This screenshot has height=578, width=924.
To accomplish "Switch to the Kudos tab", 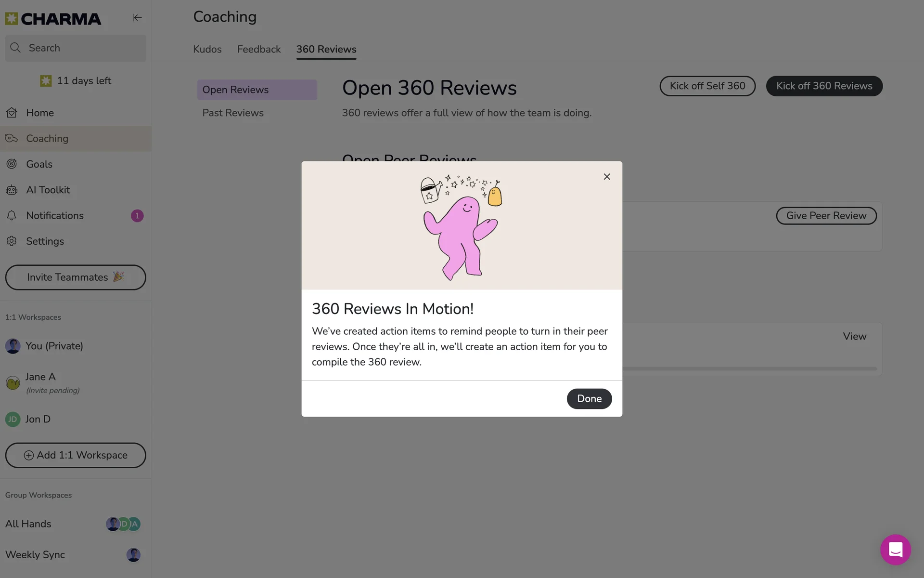I will coord(207,49).
